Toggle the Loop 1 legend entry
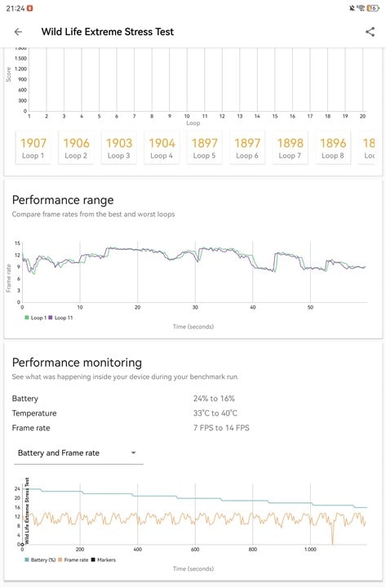Image resolution: width=386 pixels, height=588 pixels. (35, 318)
